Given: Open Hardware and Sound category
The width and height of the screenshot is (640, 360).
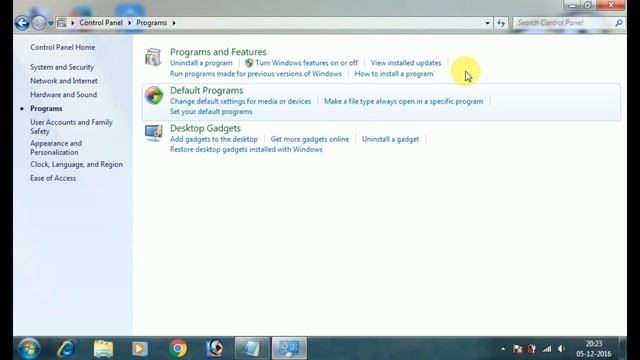Looking at the screenshot, I should coord(63,95).
